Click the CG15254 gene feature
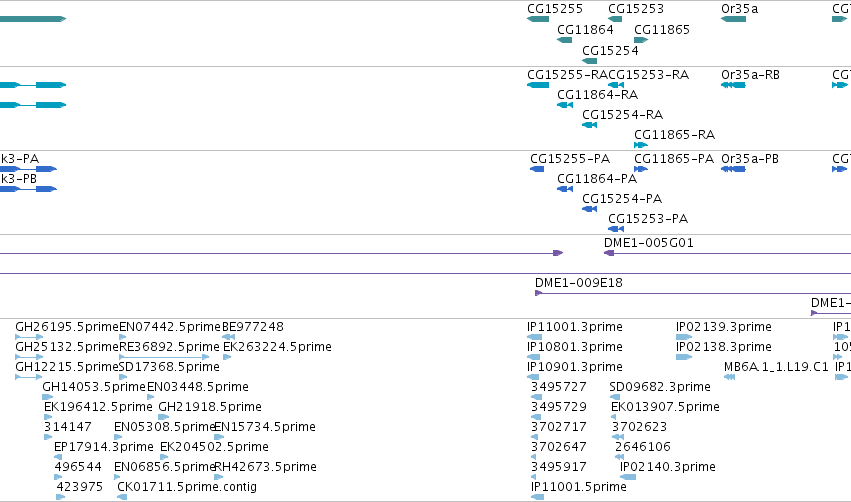Viewport: 851px width, 502px height. pos(589,61)
